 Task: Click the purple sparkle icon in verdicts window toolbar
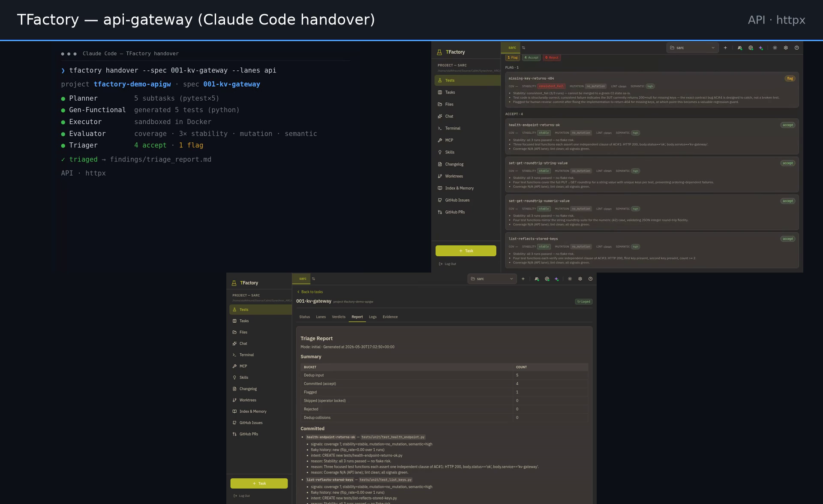click(761, 48)
